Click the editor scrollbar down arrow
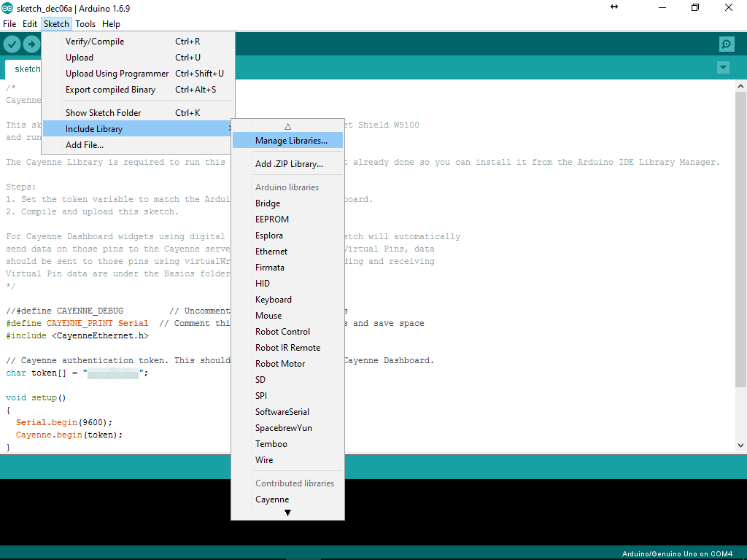 741,446
